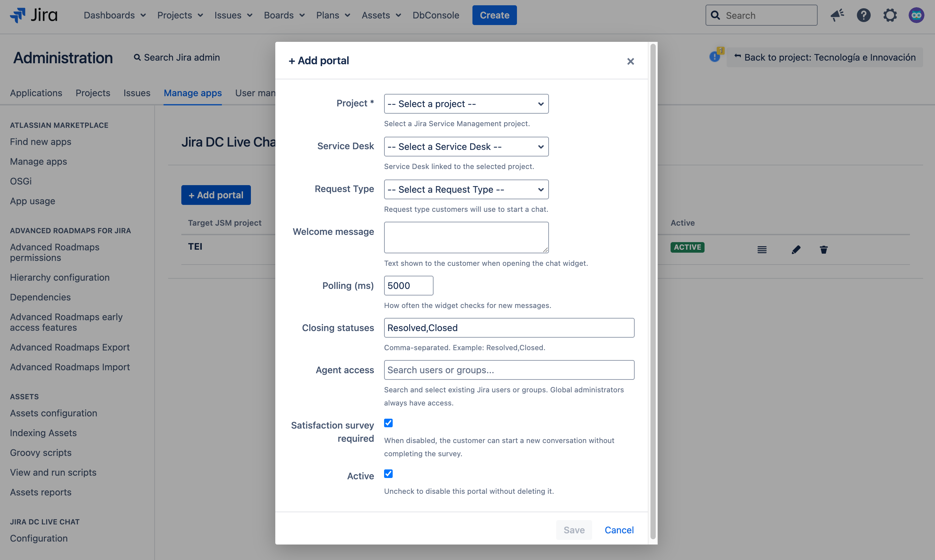935x560 pixels.
Task: Select the Manage apps admin tab
Action: [193, 93]
